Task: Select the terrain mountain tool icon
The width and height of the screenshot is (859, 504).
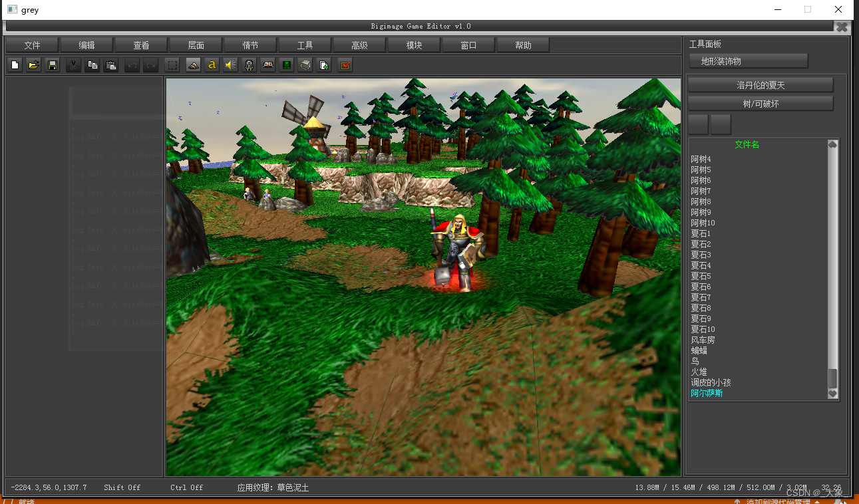Action: pyautogui.click(x=193, y=65)
